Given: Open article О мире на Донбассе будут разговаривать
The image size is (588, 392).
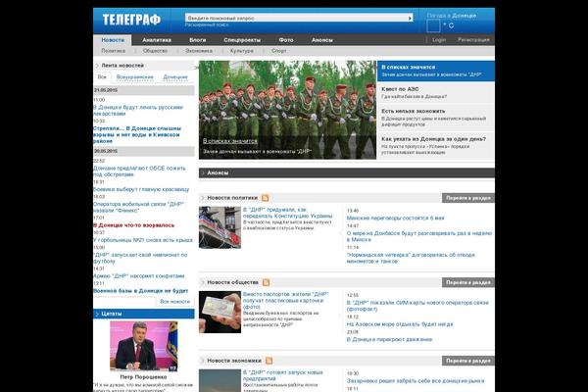Looking at the screenshot, I should [419, 236].
